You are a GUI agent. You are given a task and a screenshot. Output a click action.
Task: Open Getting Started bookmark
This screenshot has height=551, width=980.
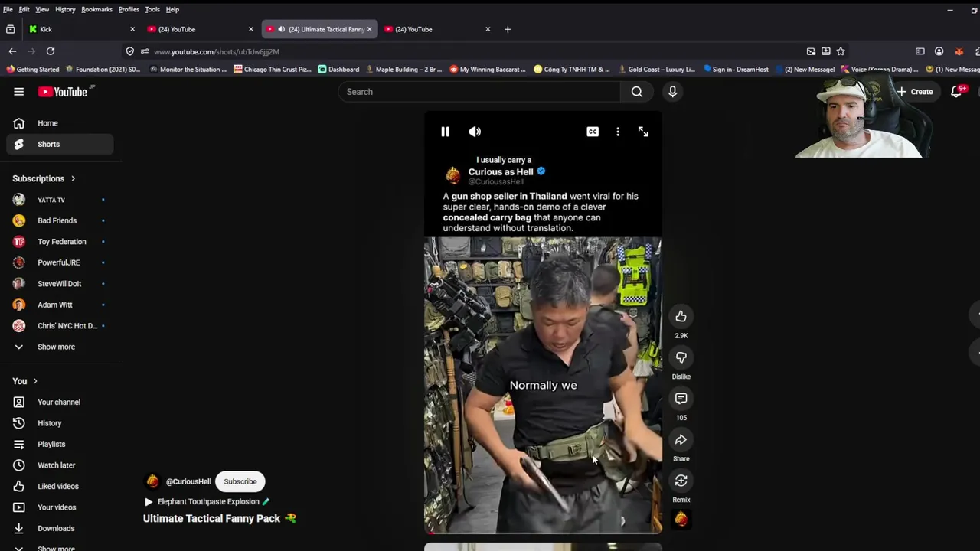coord(32,70)
